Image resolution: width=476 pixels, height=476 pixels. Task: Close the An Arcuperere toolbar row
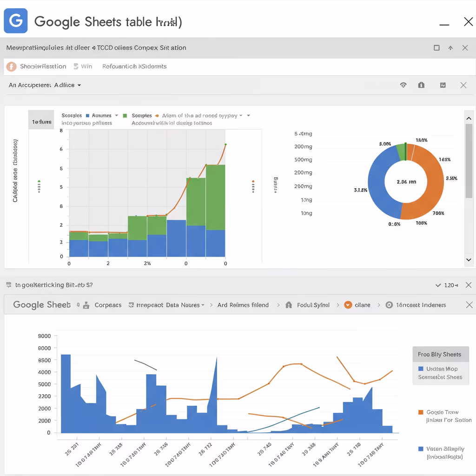click(463, 85)
